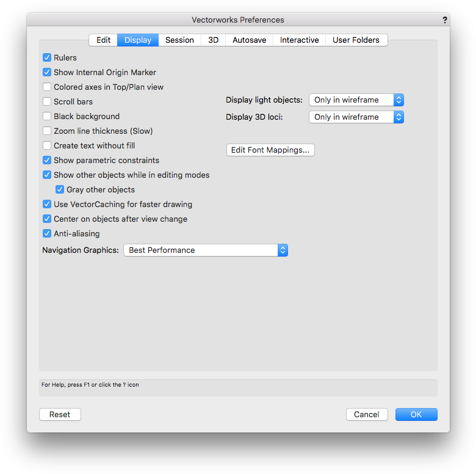Switch to the Edit tab
Viewport: 476px width, 474px height.
pyautogui.click(x=103, y=40)
